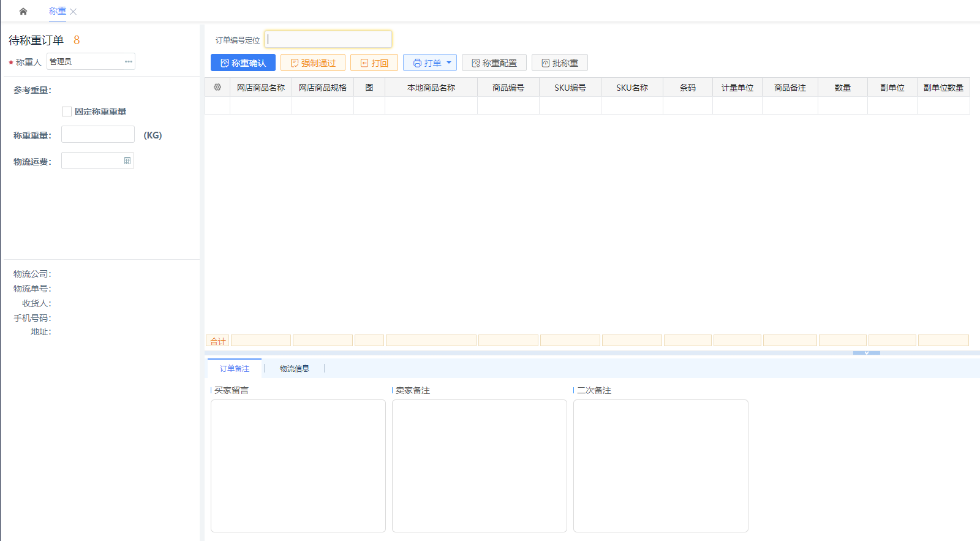Click the 买家留言 text area
The height and width of the screenshot is (541, 980).
298,466
